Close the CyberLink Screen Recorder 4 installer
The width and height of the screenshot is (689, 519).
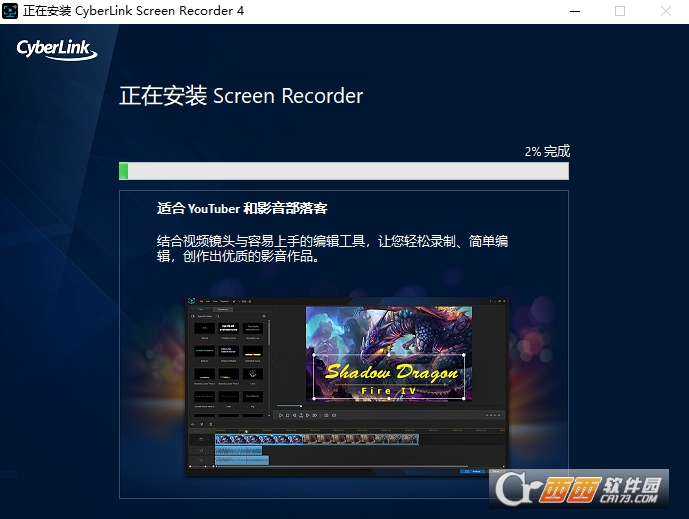click(666, 11)
